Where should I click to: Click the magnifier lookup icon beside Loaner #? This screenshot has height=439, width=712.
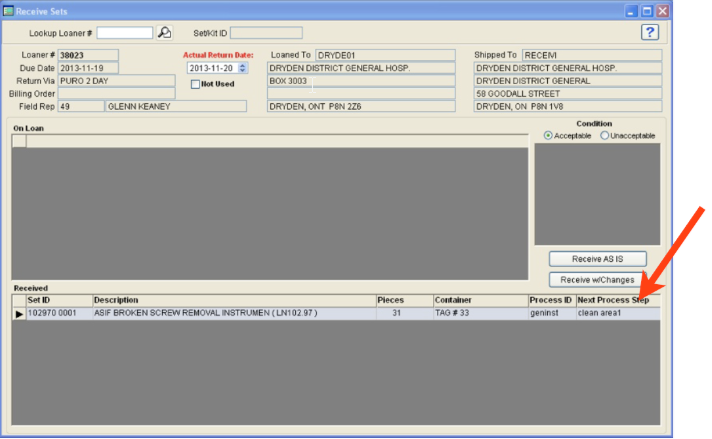[165, 33]
